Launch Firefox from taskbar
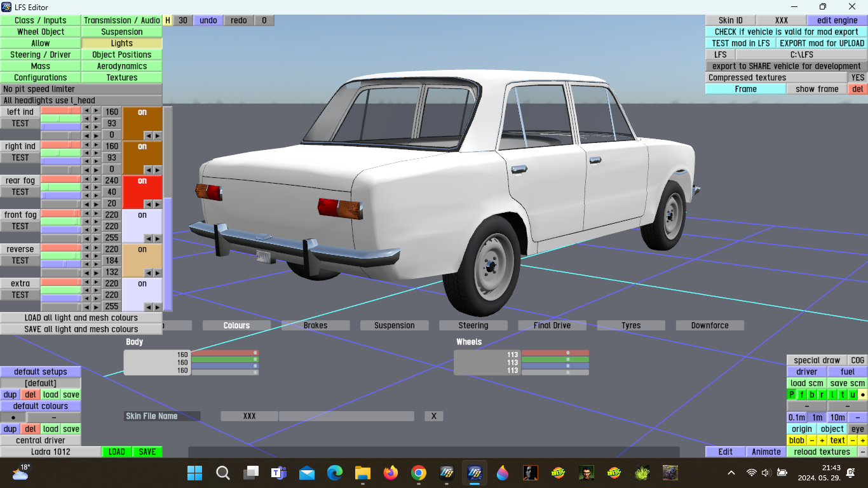 pyautogui.click(x=391, y=473)
